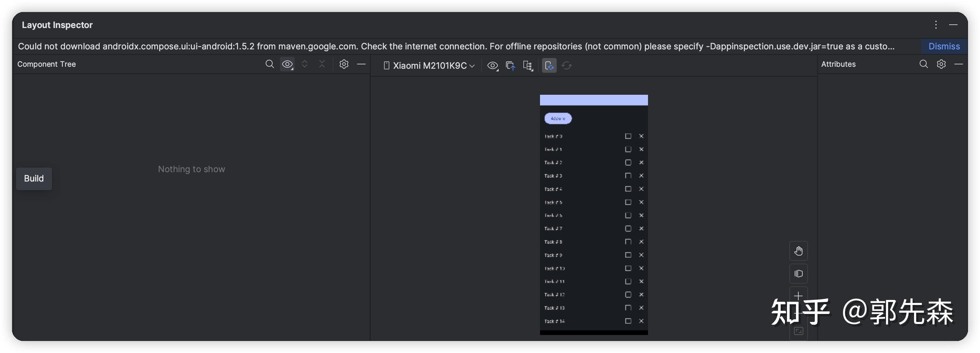Zoom in on the device preview
Screen dimensions: 980x353
click(798, 296)
